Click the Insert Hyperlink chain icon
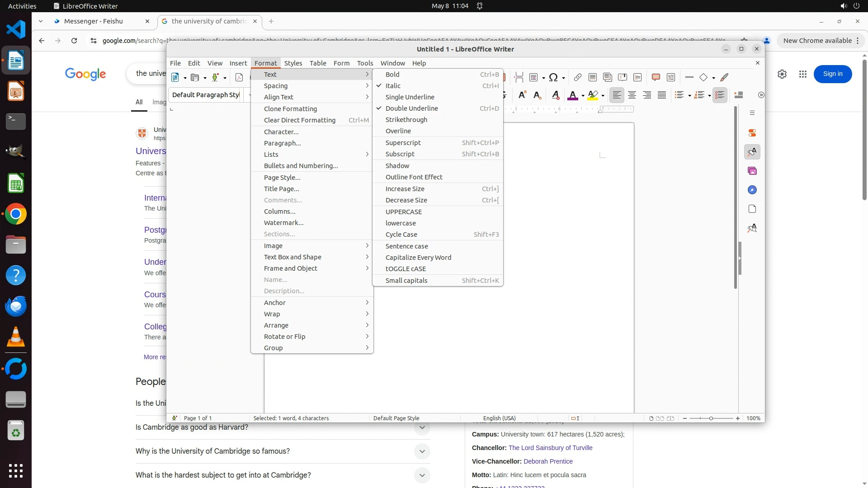This screenshot has height=488, width=868. coord(577,78)
